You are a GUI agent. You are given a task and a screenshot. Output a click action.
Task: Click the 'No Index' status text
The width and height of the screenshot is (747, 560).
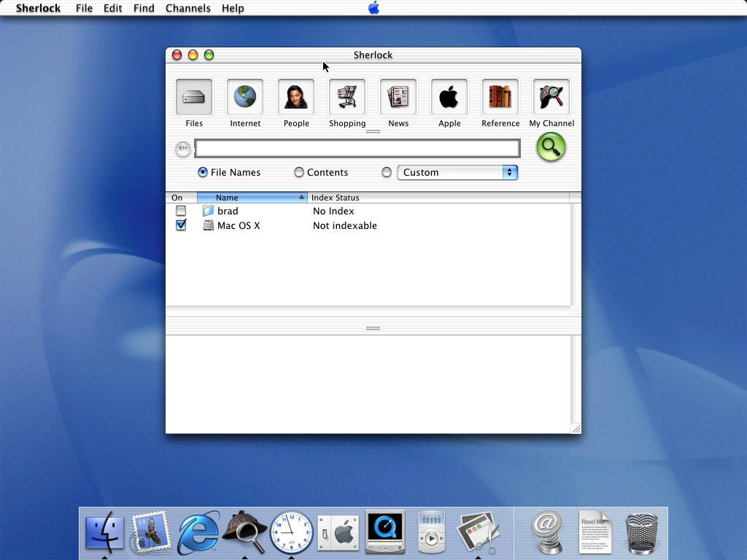click(333, 211)
